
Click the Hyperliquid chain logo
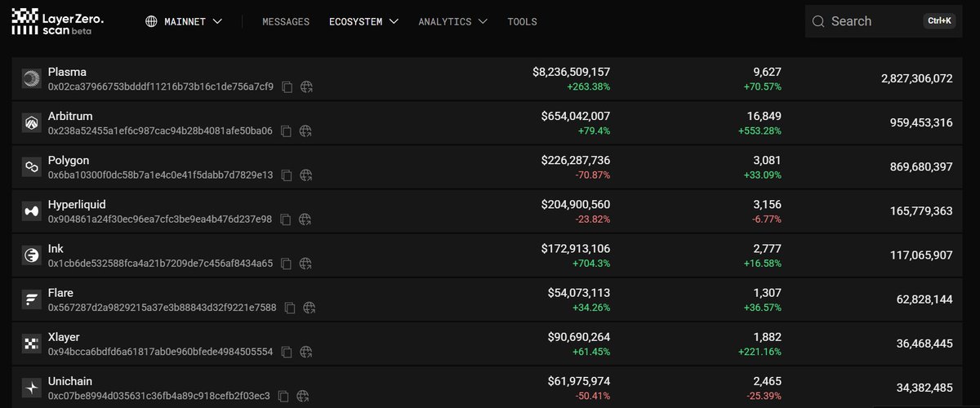32,211
